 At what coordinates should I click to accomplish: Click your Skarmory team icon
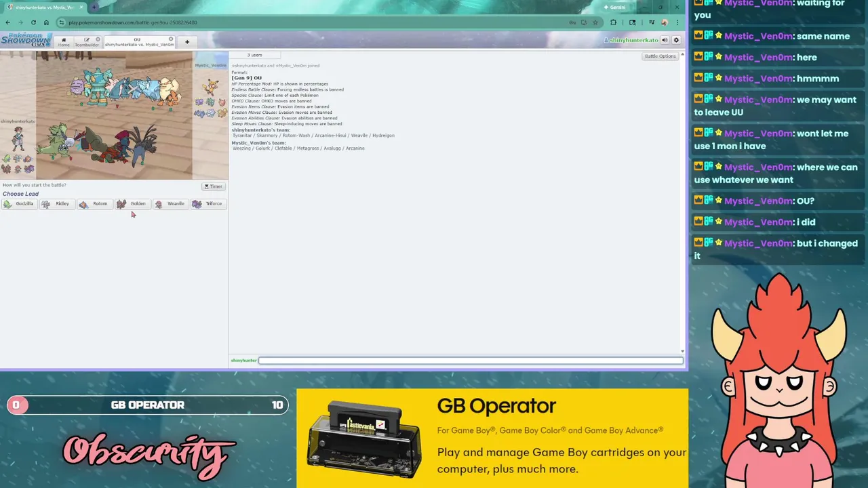[18, 158]
